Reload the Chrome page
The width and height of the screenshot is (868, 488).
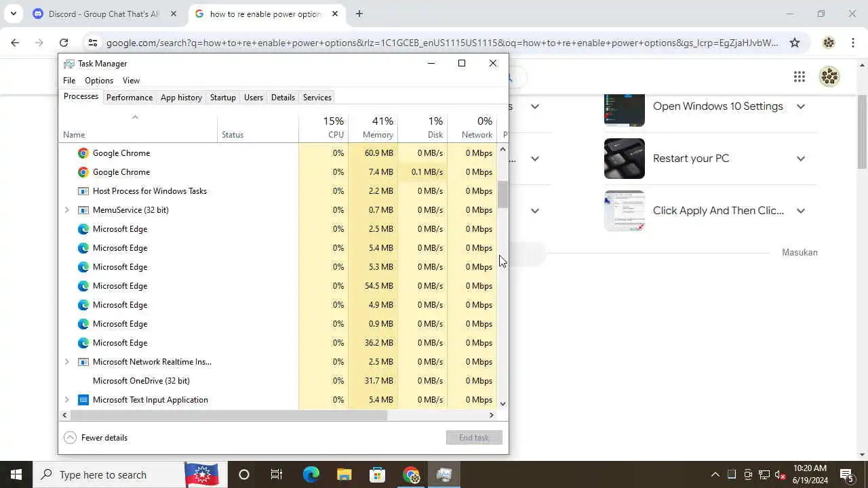pos(64,43)
